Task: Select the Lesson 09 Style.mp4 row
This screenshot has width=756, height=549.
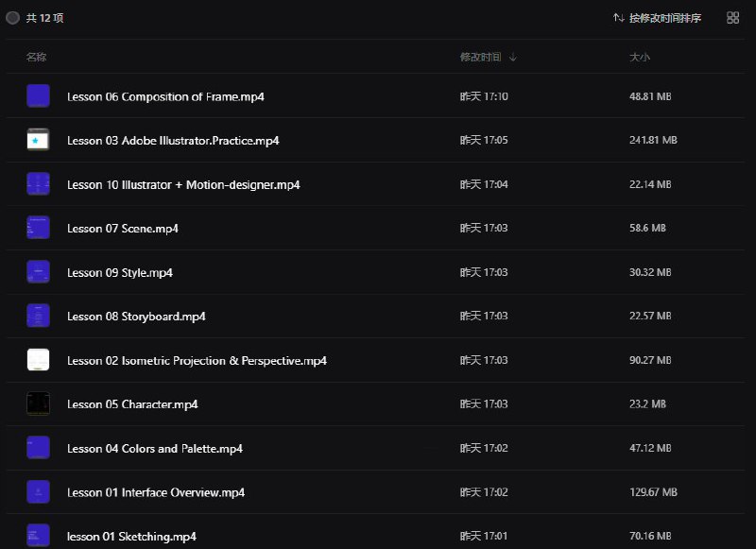Action: click(x=376, y=272)
